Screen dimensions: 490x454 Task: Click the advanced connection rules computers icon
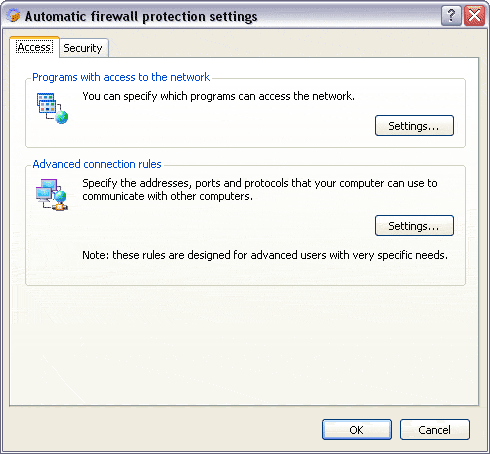(52, 195)
